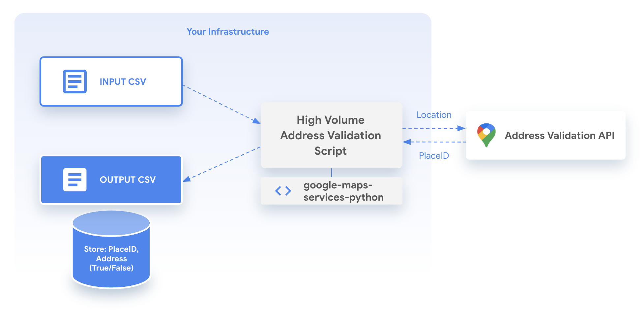Click the Your Infrastructure heading
Viewport: 644px width, 326px height.
228,32
